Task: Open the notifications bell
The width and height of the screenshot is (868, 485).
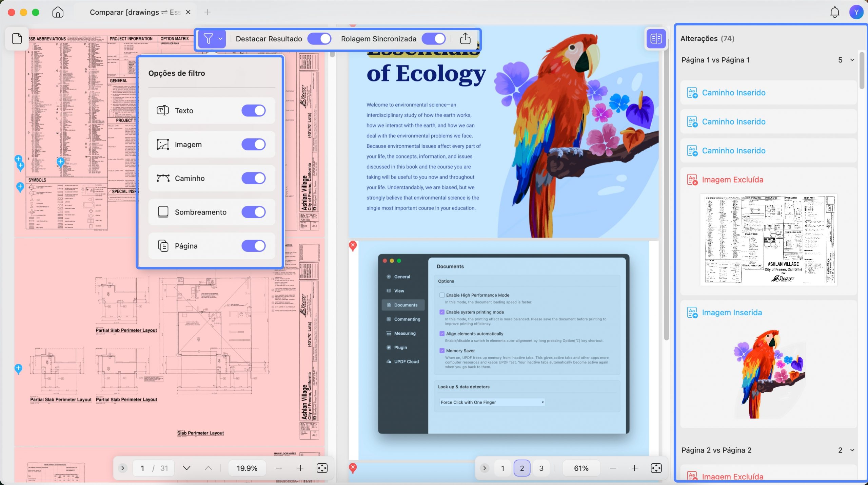Action: tap(834, 12)
